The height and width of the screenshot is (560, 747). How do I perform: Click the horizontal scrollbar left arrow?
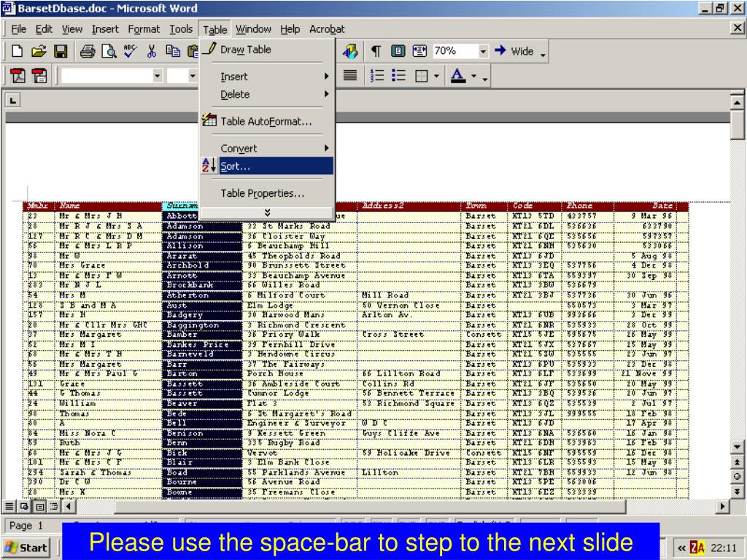[x=69, y=506]
